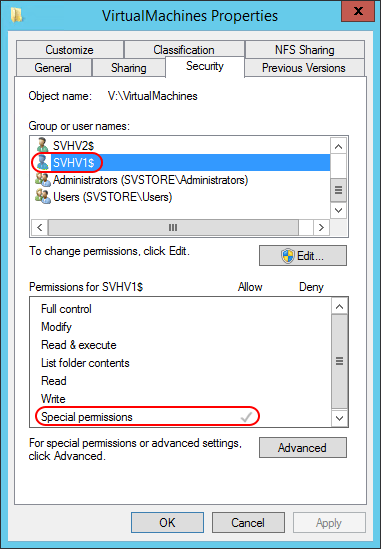
Task: Click the down arrow of the permissions list scrollbar
Action: 339,418
